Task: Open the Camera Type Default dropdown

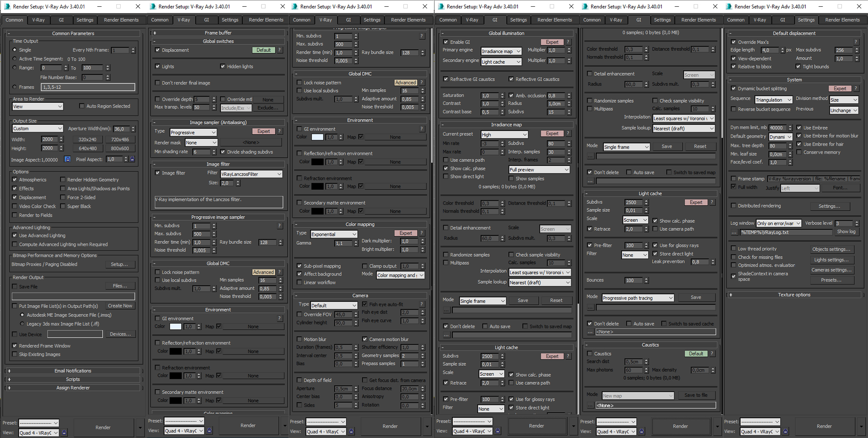Action: tap(334, 305)
